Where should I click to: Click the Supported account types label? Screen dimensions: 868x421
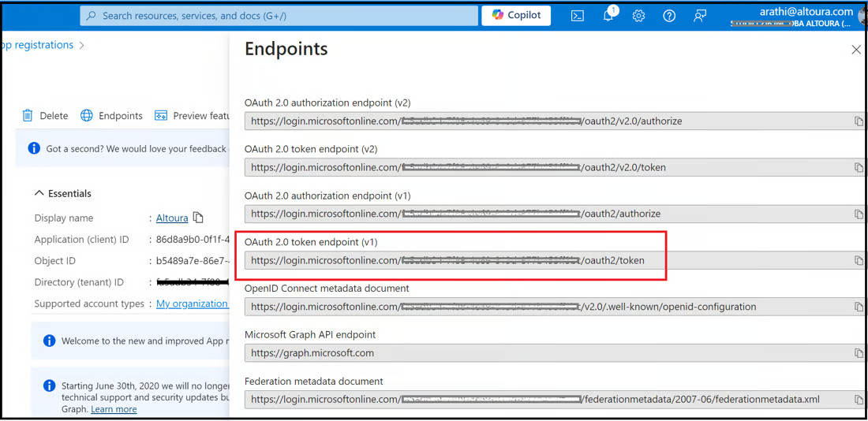[89, 304]
